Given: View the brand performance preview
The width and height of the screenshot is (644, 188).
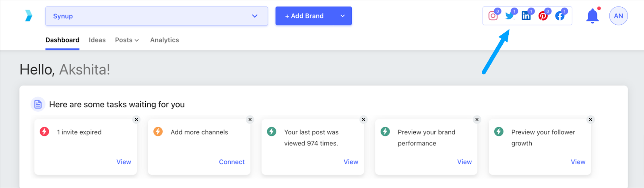Looking at the screenshot, I should pos(464,162).
